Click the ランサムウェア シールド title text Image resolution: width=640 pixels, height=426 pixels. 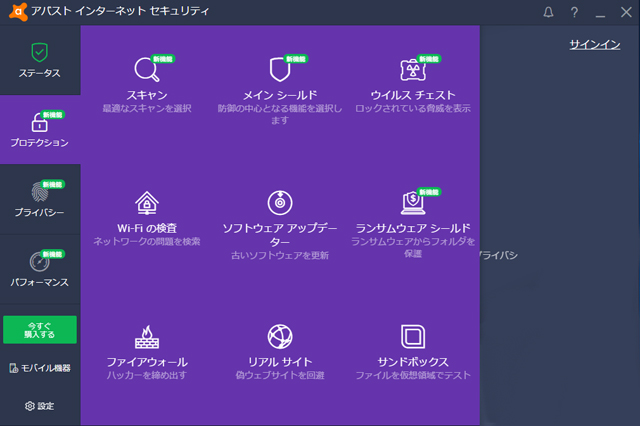coord(413,228)
